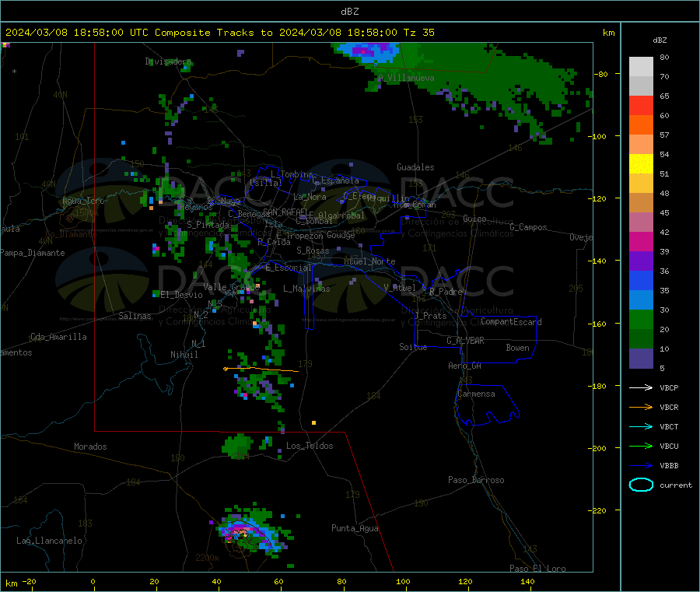Select the red swatch between 65 and 60 dBZ
700x592 pixels.
pos(641,105)
